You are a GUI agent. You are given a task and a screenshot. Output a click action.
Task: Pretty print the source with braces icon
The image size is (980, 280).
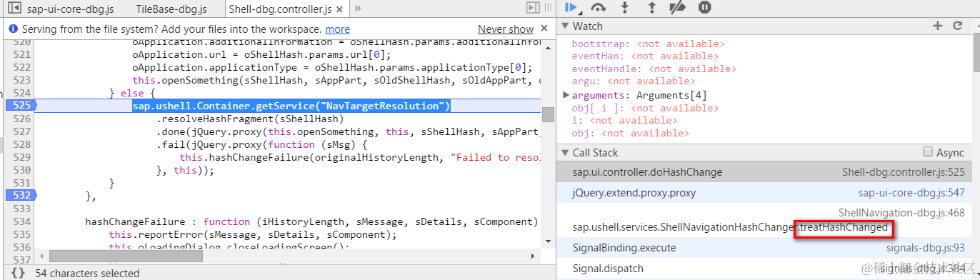pos(18,273)
